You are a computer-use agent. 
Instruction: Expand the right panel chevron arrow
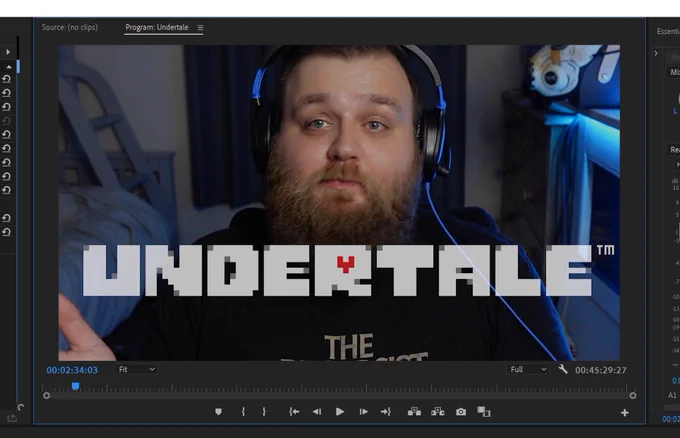click(x=656, y=53)
